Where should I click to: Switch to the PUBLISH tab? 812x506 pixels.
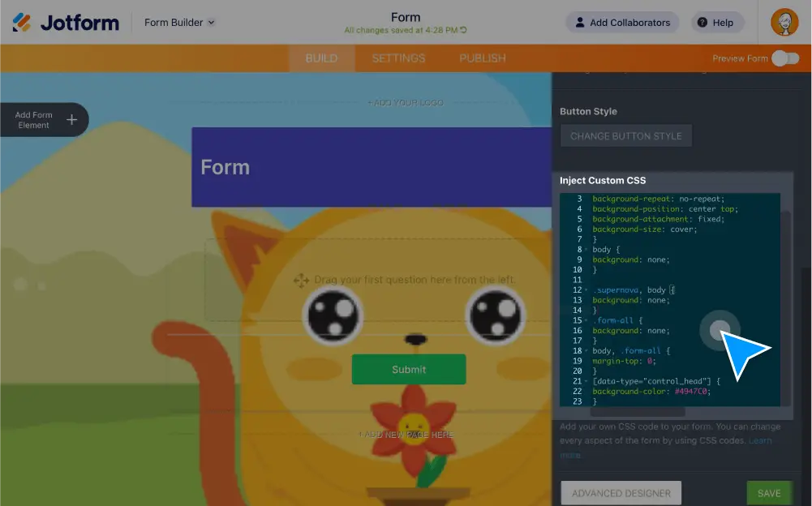click(x=482, y=58)
